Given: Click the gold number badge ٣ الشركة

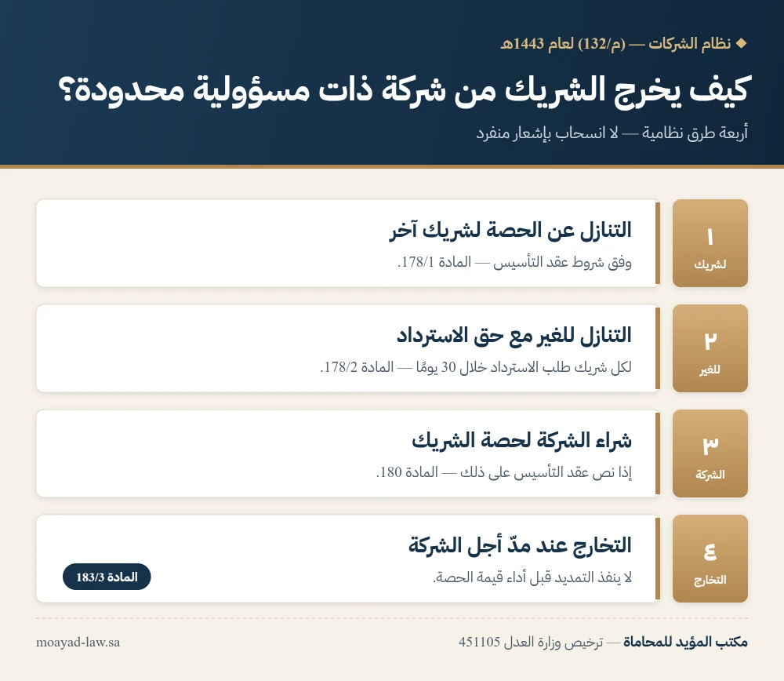Looking at the screenshot, I should (x=710, y=453).
